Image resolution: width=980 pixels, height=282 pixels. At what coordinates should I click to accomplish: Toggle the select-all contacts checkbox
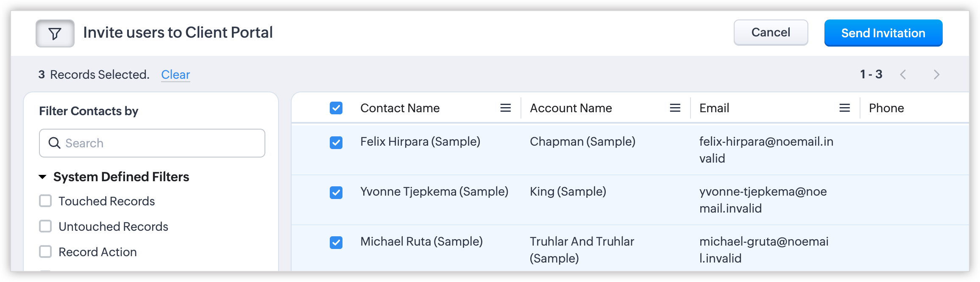click(x=336, y=108)
